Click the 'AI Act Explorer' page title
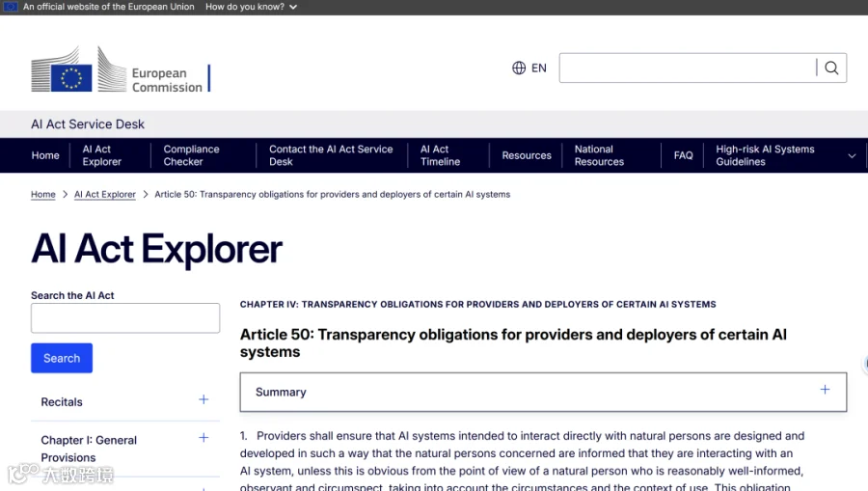This screenshot has height=491, width=868. click(x=156, y=249)
